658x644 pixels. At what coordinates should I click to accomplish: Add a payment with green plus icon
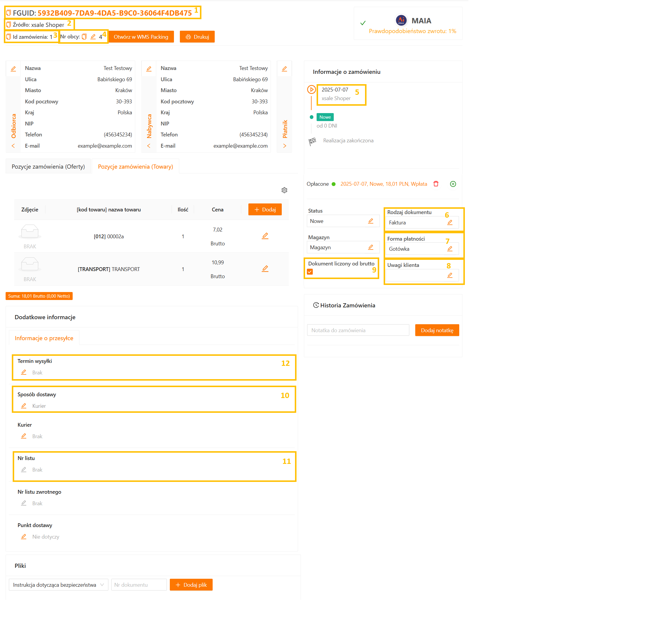[x=453, y=184]
